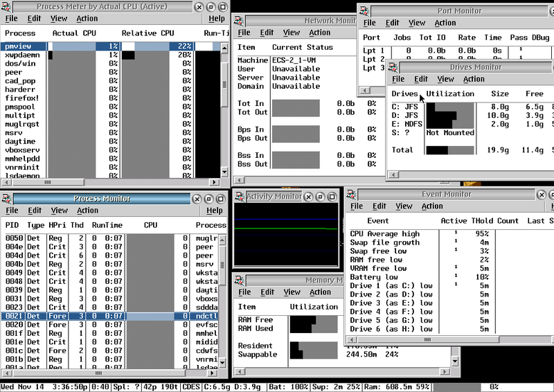Select Battery low event row
The height and width of the screenshot is (392, 554).
click(x=449, y=277)
